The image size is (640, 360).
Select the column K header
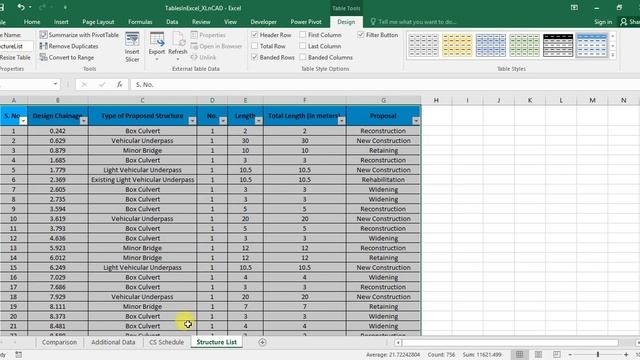click(530, 100)
